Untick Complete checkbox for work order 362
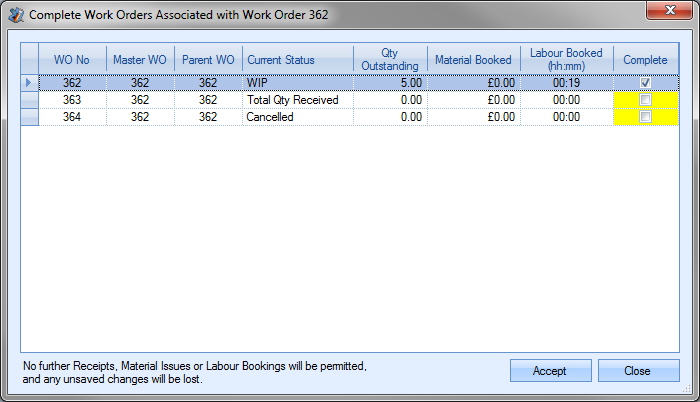This screenshot has height=402, width=700. tap(645, 83)
